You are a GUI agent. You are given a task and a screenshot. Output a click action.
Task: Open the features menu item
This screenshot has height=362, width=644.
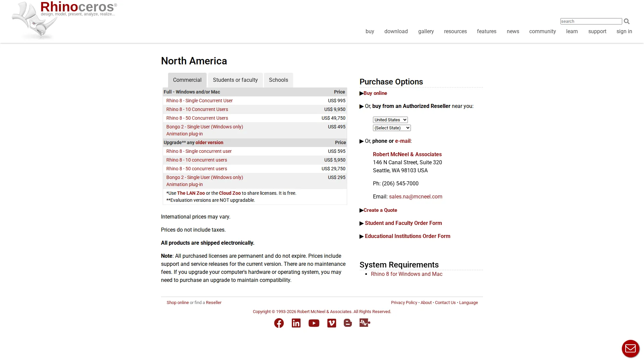pyautogui.click(x=487, y=31)
